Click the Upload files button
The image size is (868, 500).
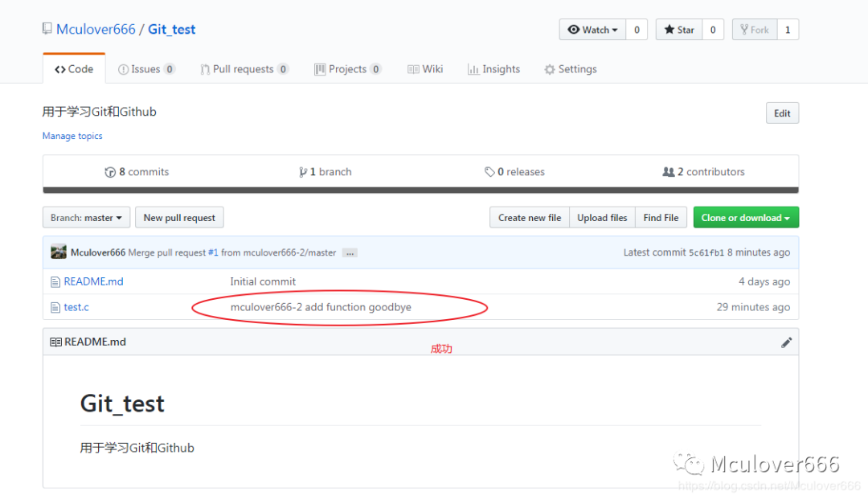[602, 218]
